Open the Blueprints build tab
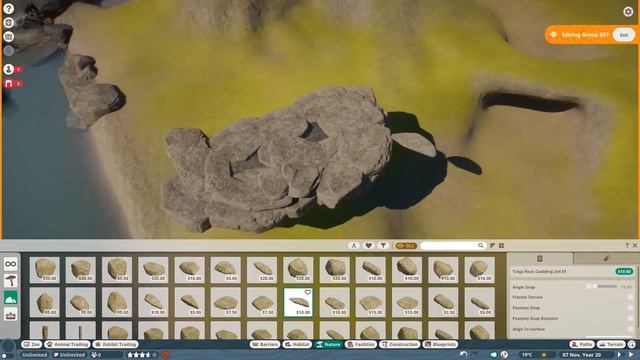The width and height of the screenshot is (640, 360). pyautogui.click(x=440, y=344)
